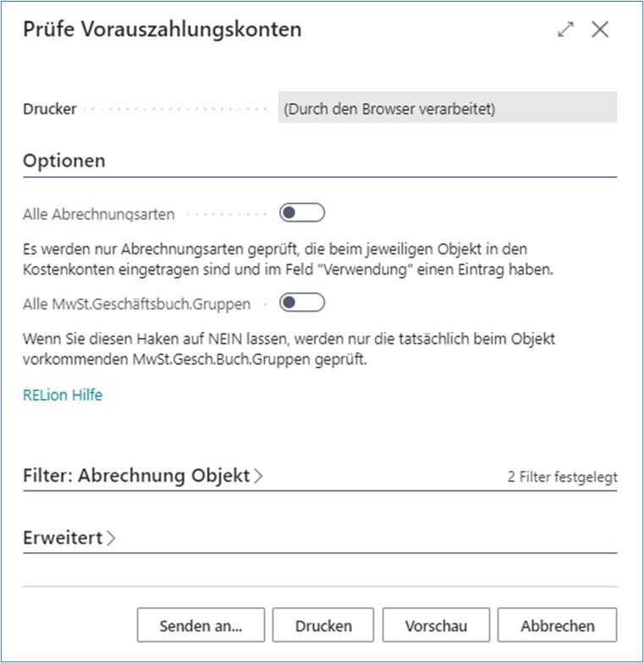
Task: Expand the Erweitert section
Action: 69,538
